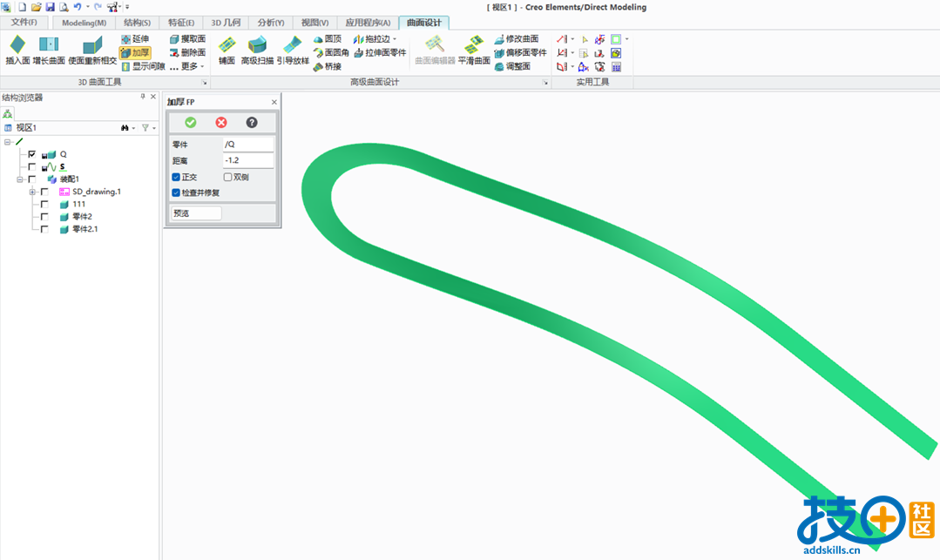Image resolution: width=940 pixels, height=560 pixels.
Task: Check the checkbox next to S
Action: tap(31, 166)
